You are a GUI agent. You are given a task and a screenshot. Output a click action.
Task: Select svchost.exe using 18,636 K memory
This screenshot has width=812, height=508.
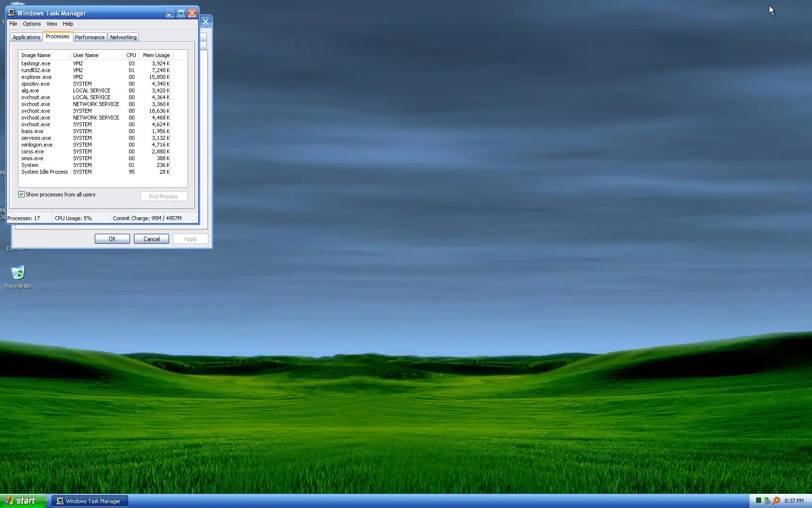coord(96,111)
